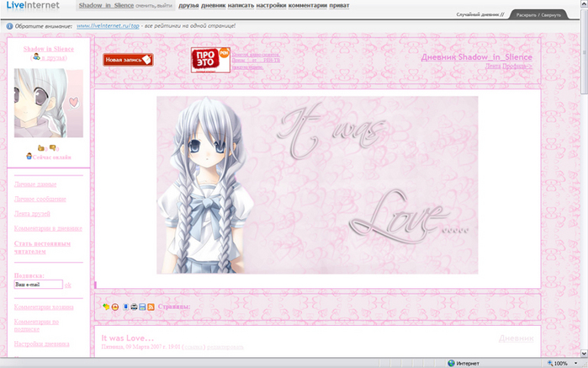Click the thumbs-up rating icon

[41, 148]
